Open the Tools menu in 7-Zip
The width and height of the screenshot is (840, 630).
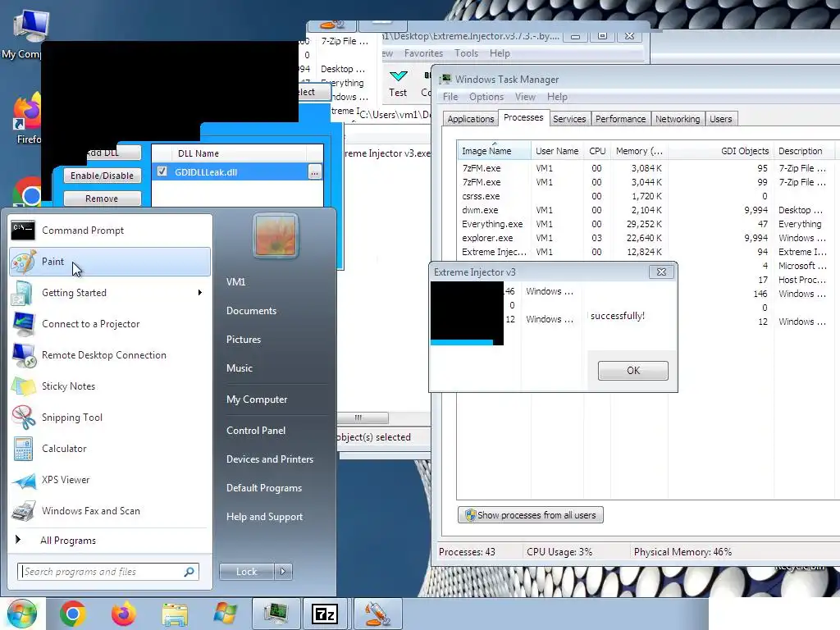click(x=466, y=53)
